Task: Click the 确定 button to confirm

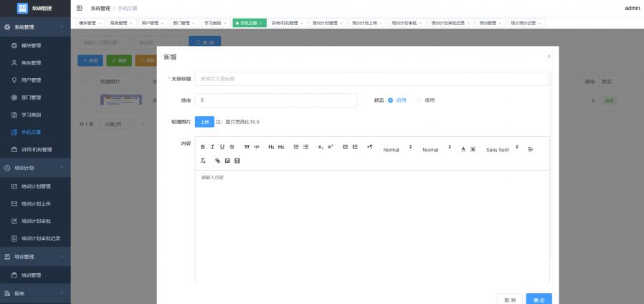Action: (x=539, y=299)
